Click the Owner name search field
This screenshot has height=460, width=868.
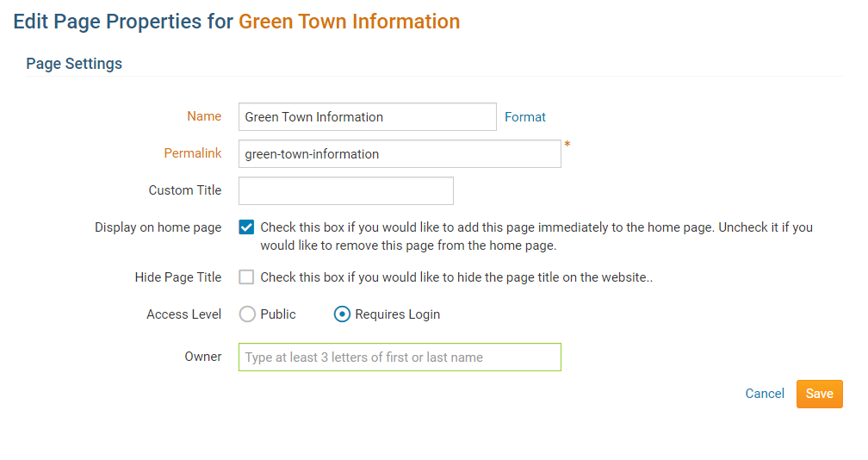tap(400, 357)
